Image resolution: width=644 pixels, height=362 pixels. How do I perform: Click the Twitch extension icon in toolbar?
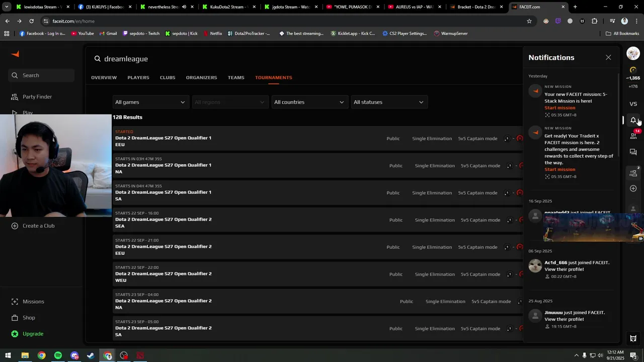pyautogui.click(x=558, y=21)
